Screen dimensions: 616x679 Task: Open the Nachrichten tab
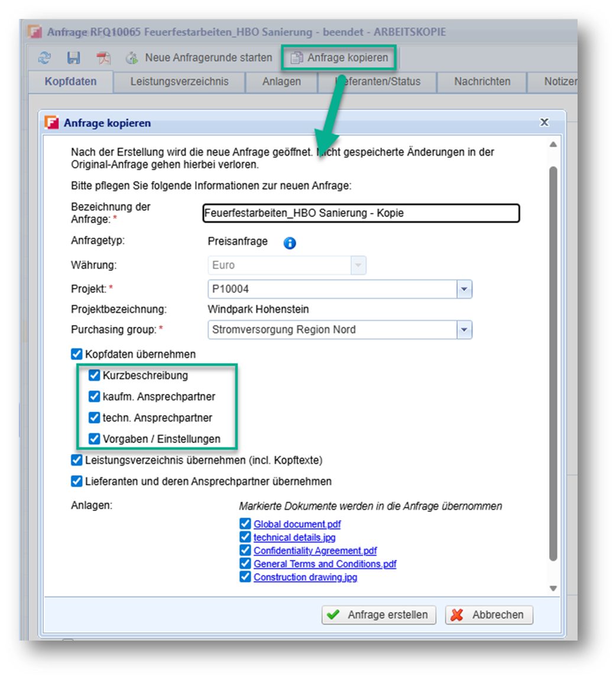click(482, 82)
